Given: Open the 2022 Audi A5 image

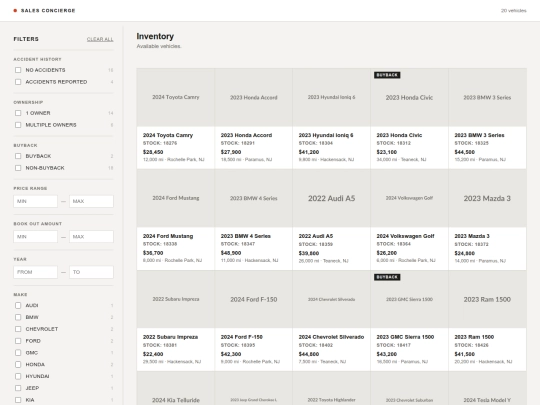Looking at the screenshot, I should pyautogui.click(x=332, y=198).
